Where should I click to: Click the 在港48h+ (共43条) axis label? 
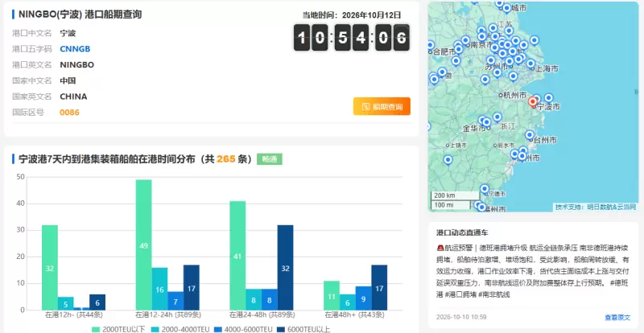(355, 315)
